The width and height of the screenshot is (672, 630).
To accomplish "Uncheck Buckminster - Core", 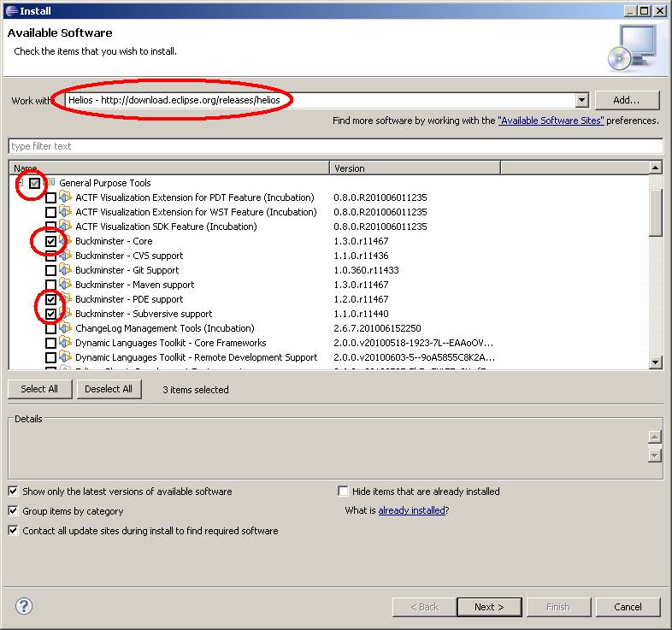I will (50, 241).
